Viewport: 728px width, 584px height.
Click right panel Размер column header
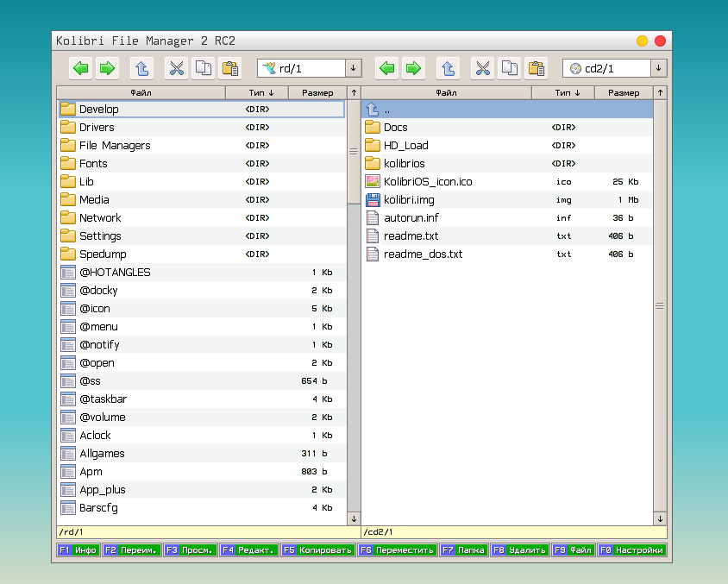click(623, 92)
